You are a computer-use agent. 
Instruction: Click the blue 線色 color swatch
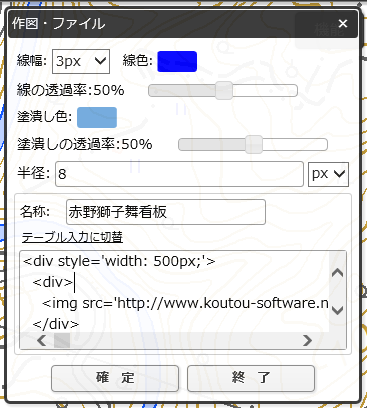click(x=177, y=61)
